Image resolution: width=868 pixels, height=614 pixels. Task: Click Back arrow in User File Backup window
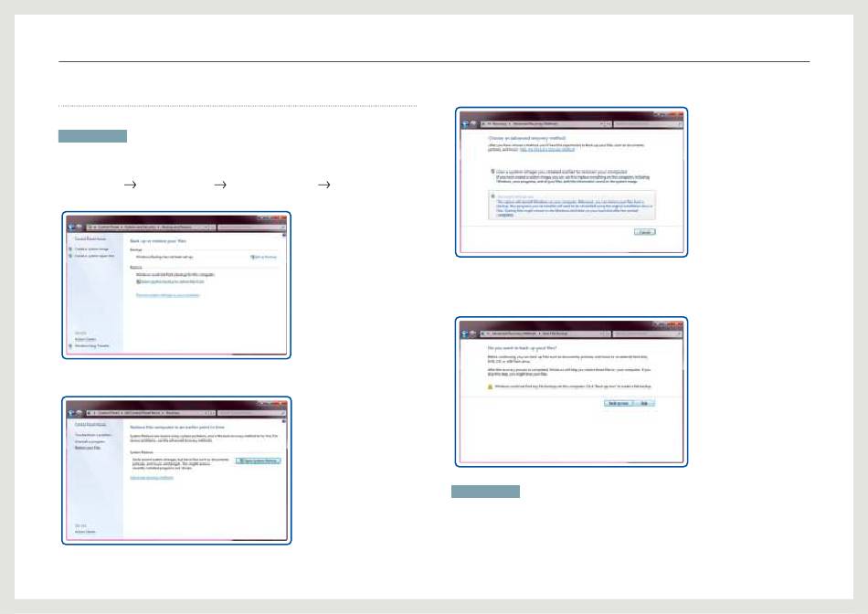464,333
